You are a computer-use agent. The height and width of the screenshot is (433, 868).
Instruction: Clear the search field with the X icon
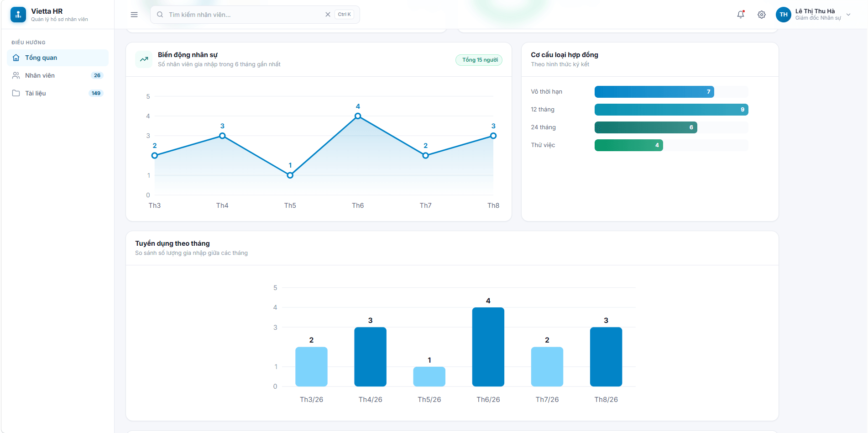(x=328, y=15)
